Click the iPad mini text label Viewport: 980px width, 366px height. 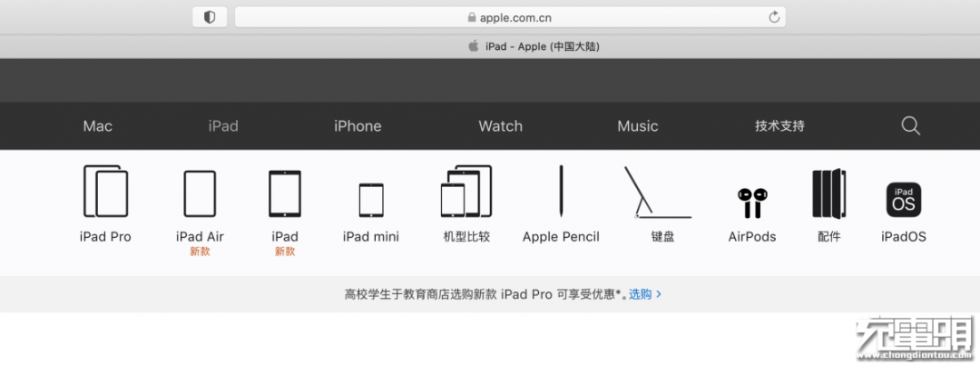click(370, 236)
